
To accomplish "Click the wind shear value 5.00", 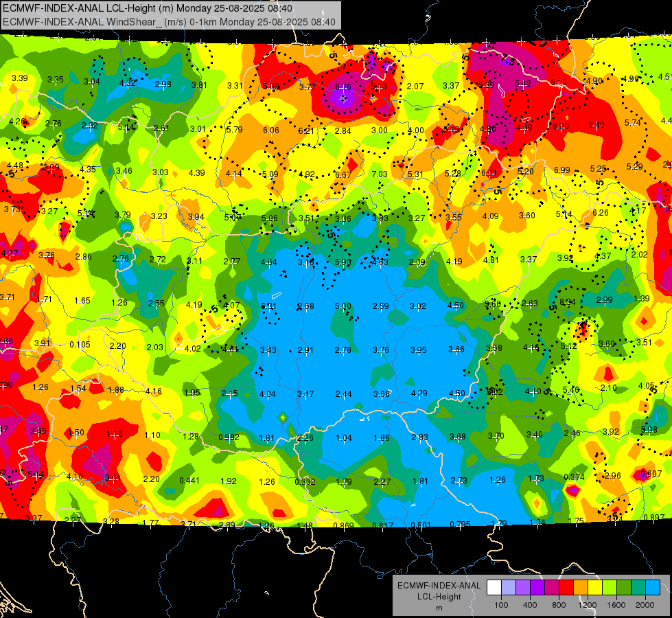I will tap(343, 306).
